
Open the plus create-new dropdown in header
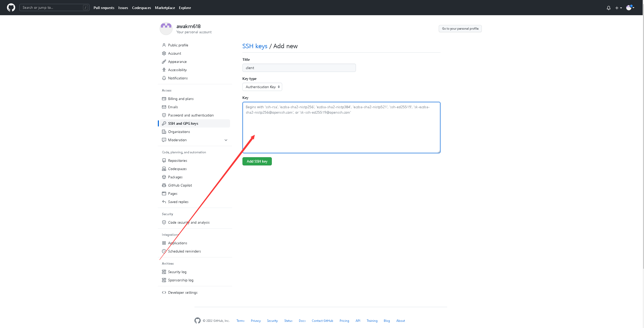pos(618,8)
